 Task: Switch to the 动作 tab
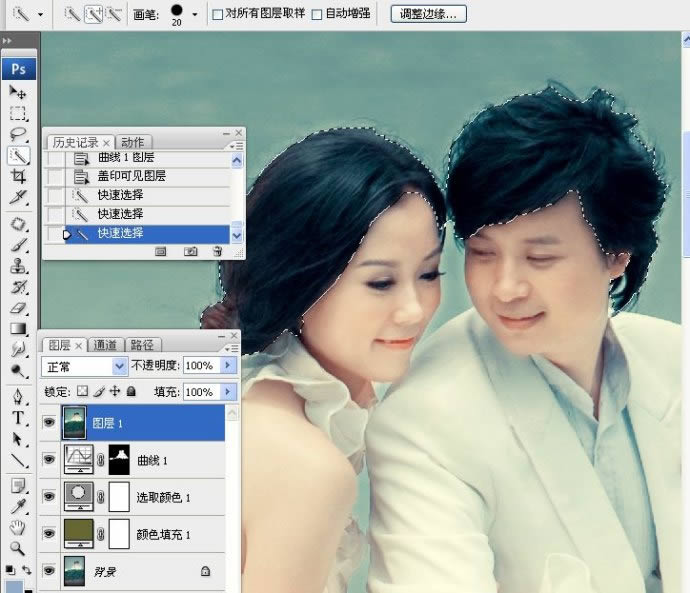point(132,143)
